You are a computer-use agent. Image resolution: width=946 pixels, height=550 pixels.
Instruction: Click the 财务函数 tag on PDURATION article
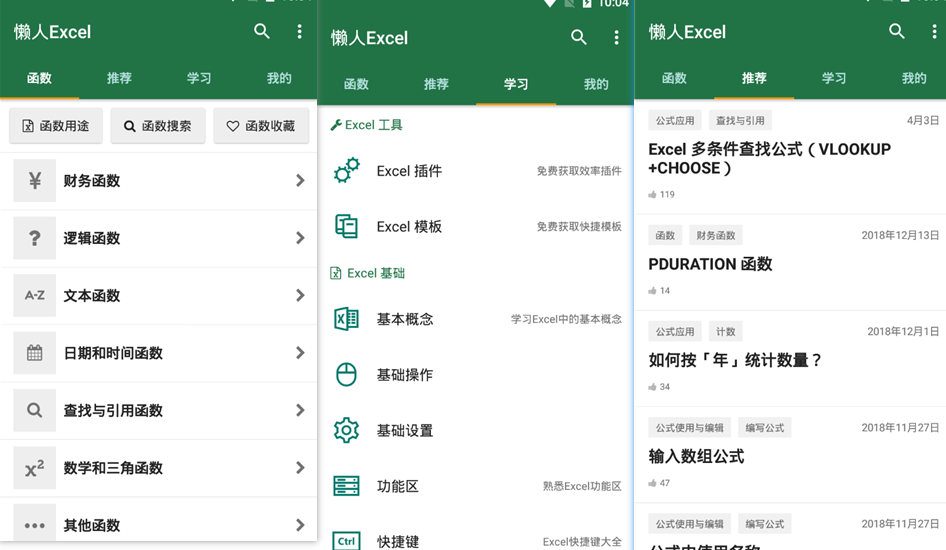pyautogui.click(x=716, y=235)
